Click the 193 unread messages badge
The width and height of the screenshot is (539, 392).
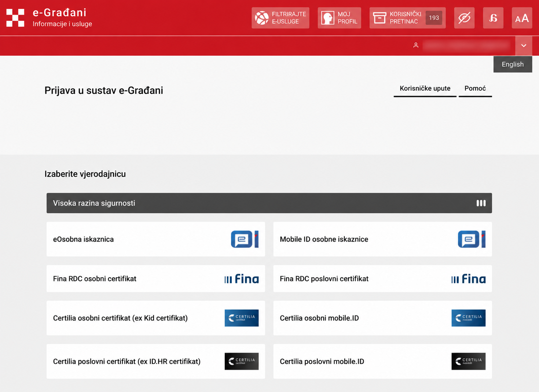pos(434,18)
